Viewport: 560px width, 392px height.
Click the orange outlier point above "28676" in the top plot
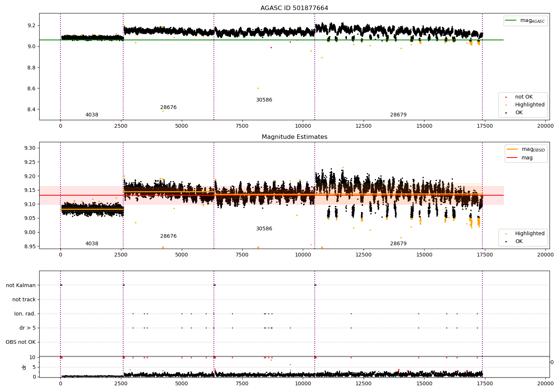coord(163,111)
